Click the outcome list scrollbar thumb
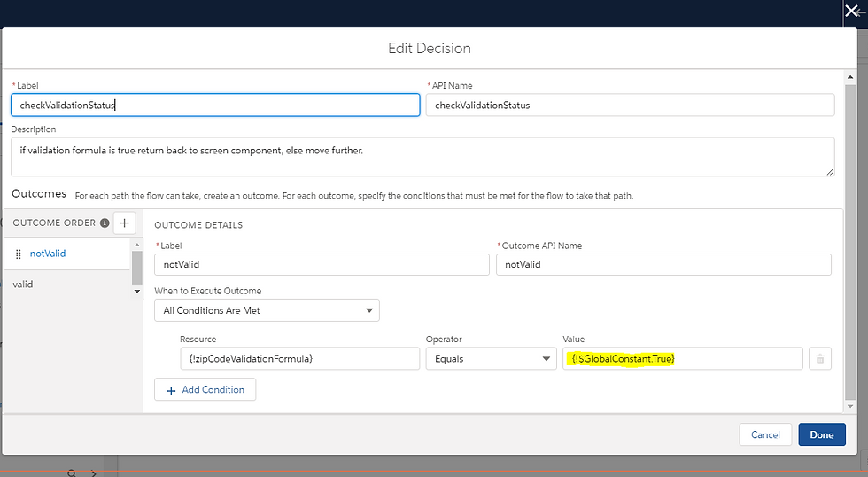Viewport: 868px width, 477px height. coord(137,268)
